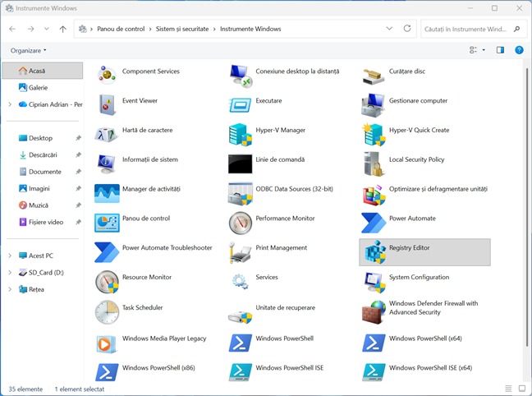Select the Hyper-V Manager icon
This screenshot has height=396, width=532.
(241, 135)
